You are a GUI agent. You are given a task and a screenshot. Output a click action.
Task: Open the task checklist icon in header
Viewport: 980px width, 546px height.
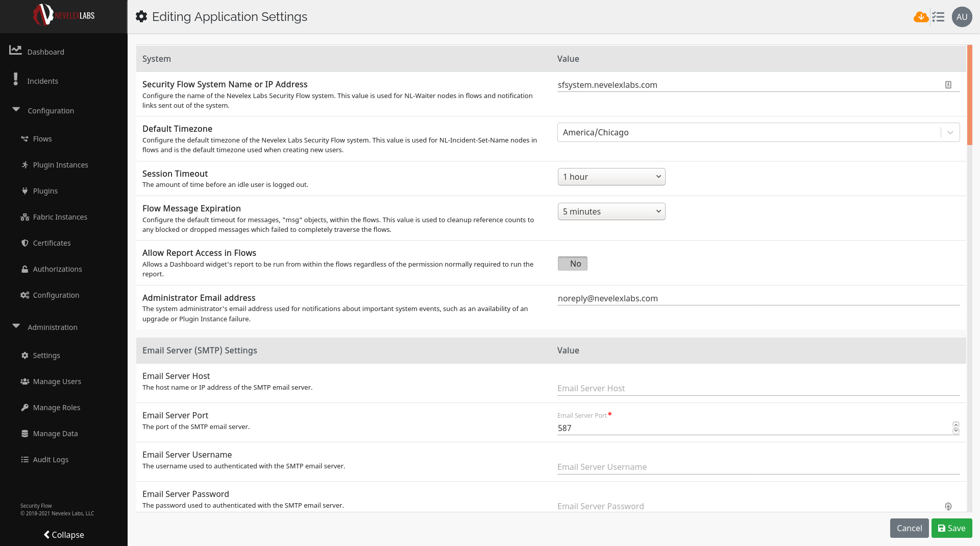938,17
